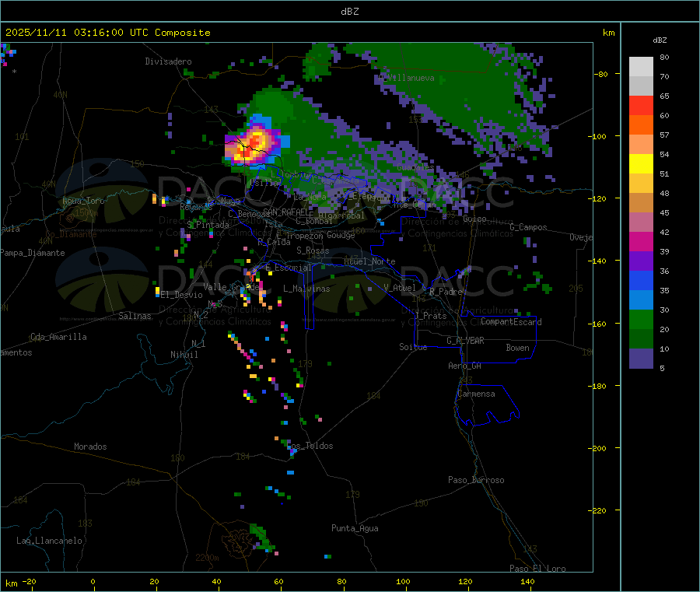Select the slate purple 10 dBZ legend swatch

(x=641, y=359)
